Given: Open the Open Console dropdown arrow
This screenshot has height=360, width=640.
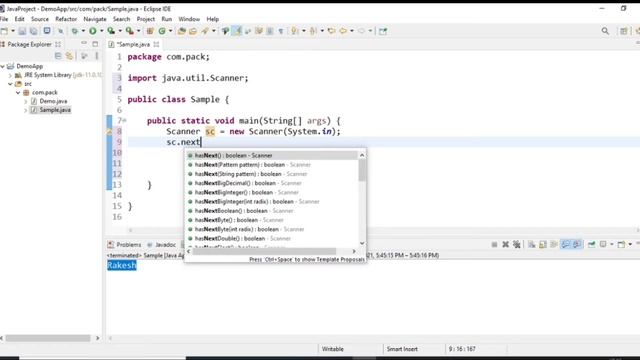Looking at the screenshot, I should (x=630, y=244).
